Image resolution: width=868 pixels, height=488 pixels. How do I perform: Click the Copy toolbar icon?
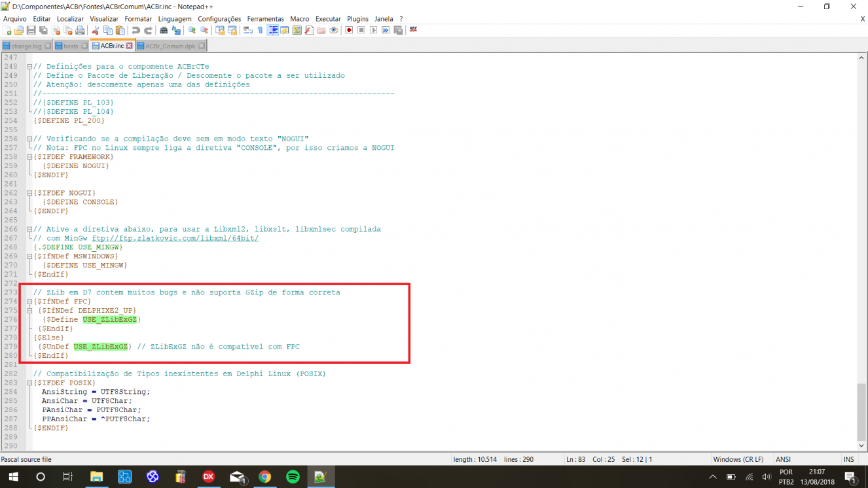coord(108,30)
